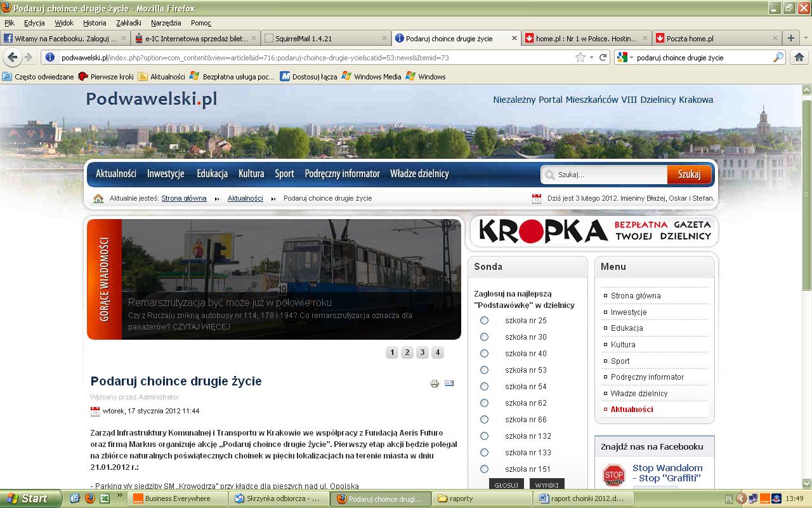The image size is (812, 508).
Task: Open the Firefox home page icon
Action: (x=798, y=57)
